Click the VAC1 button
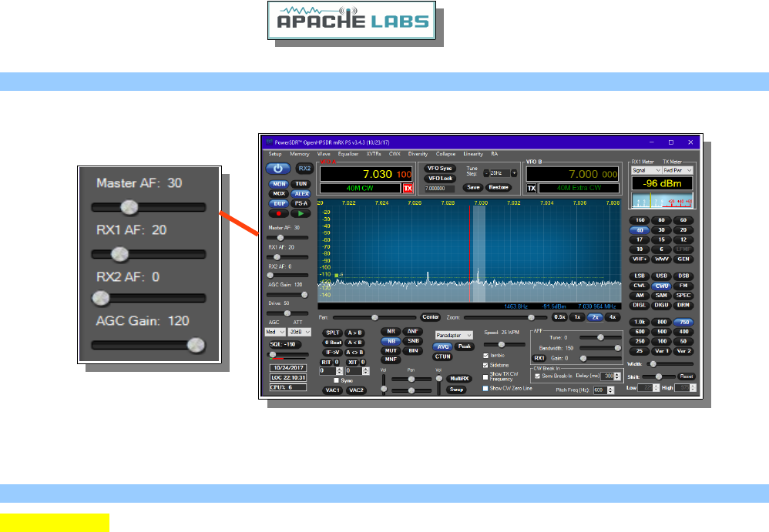 pyautogui.click(x=333, y=390)
